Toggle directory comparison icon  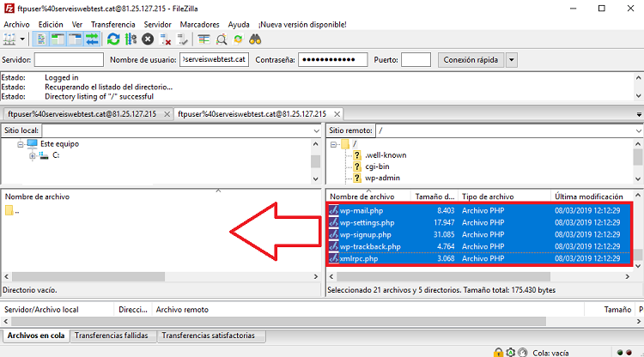tap(222, 39)
